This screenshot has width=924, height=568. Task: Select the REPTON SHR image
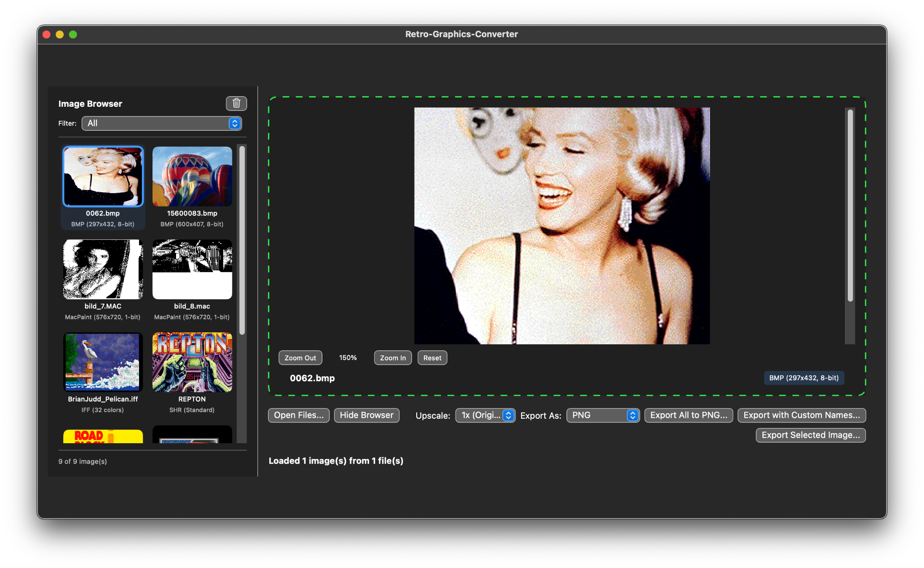(192, 362)
